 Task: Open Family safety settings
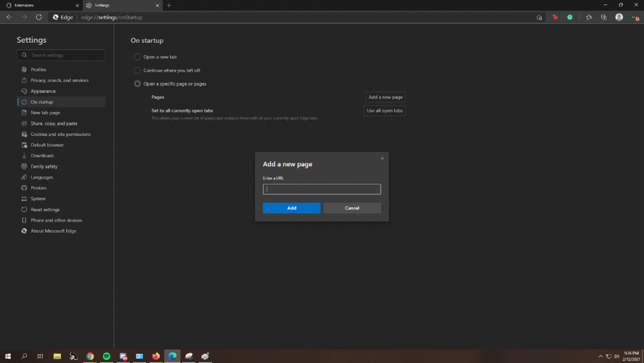61,166
